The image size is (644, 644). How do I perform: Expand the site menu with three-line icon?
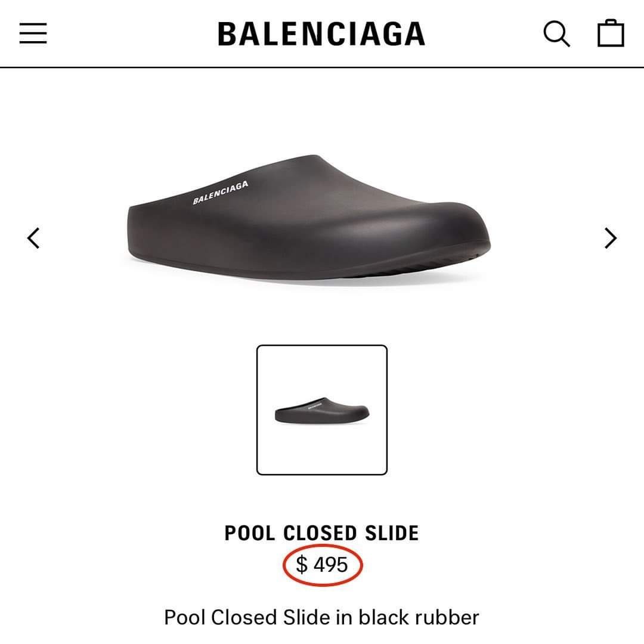[33, 33]
